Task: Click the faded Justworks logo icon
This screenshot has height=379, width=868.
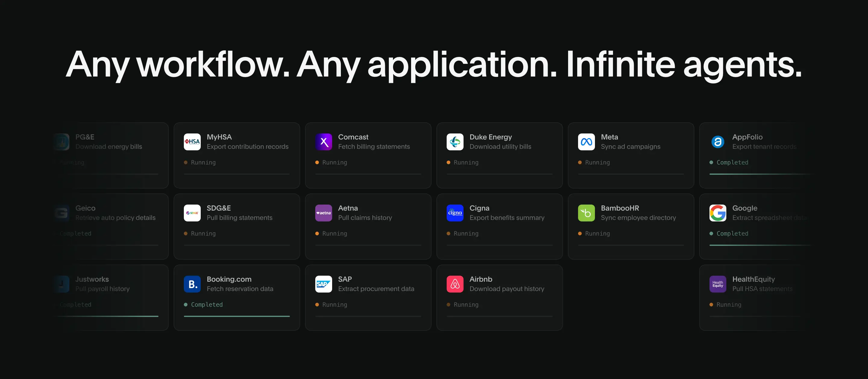Action: [x=61, y=284]
